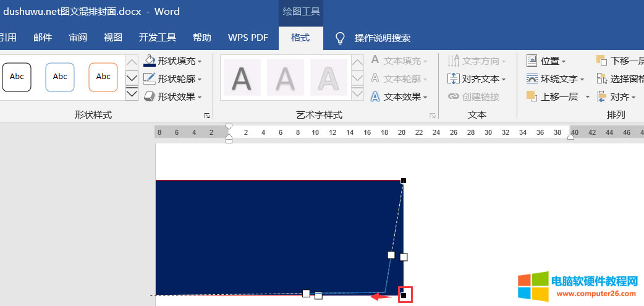Open the 对齐 align objects menu
The width and height of the screenshot is (644, 306).
pos(616,97)
